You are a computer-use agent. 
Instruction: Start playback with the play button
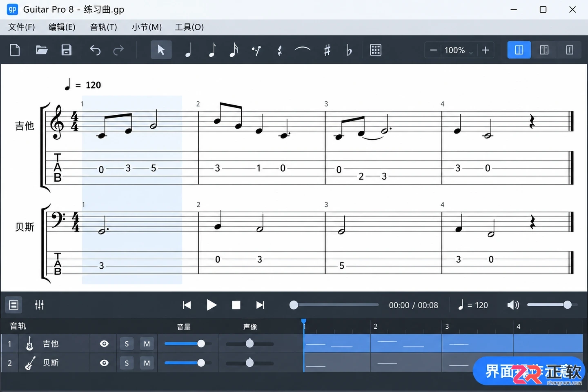click(x=211, y=305)
